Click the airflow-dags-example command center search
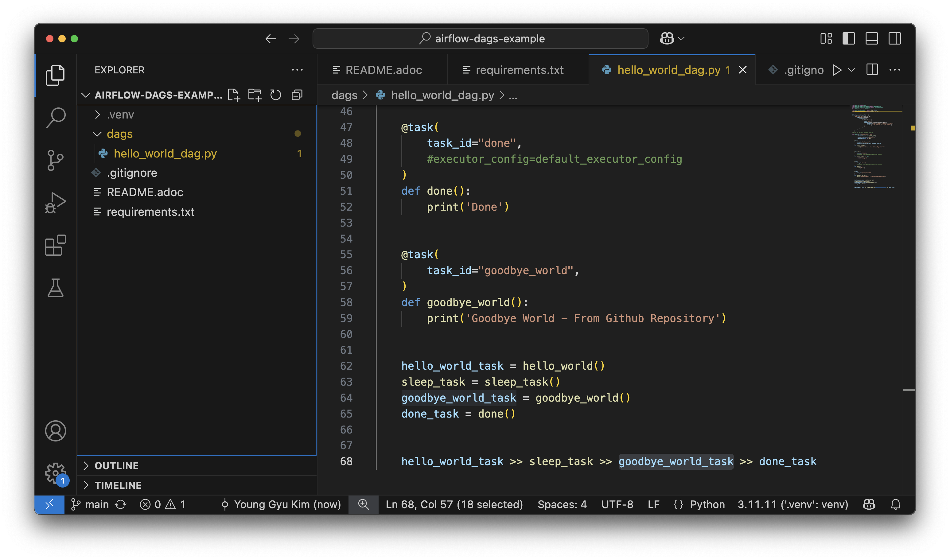The image size is (950, 560). coord(480,38)
